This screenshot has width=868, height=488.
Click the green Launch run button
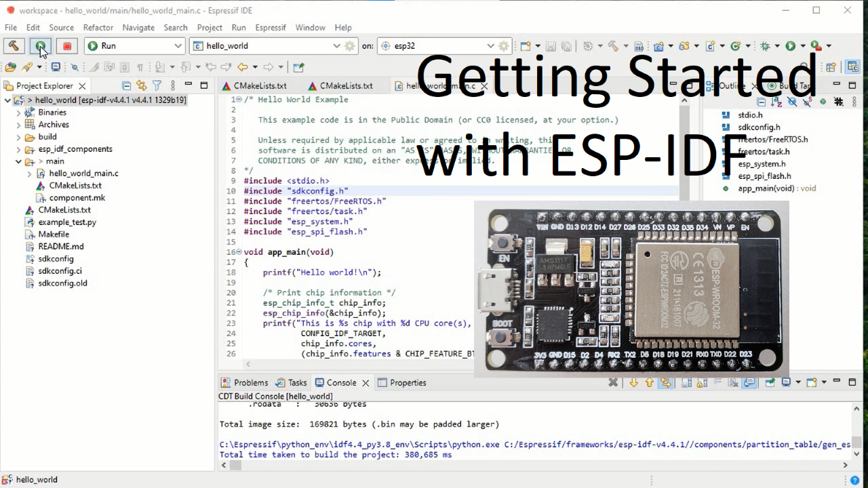click(41, 46)
